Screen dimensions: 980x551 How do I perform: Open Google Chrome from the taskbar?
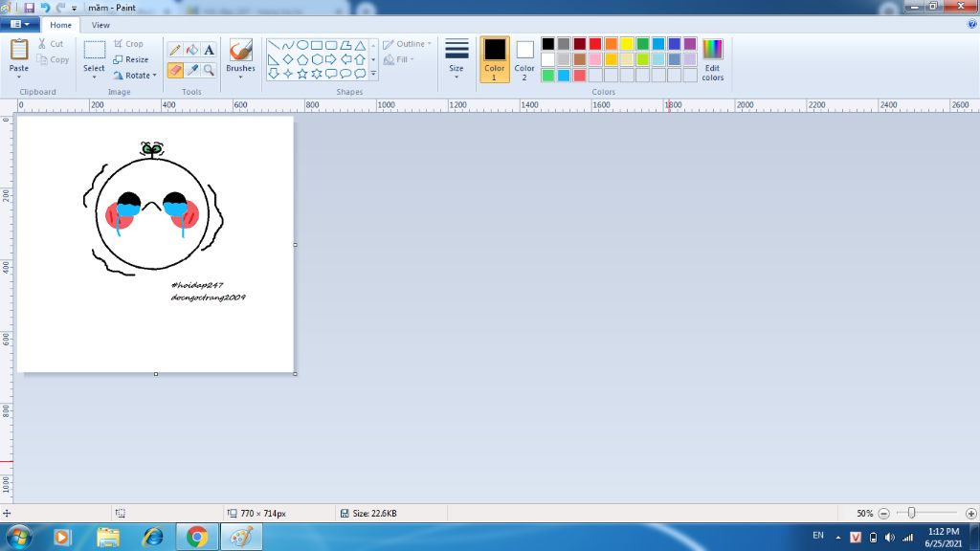(x=197, y=537)
